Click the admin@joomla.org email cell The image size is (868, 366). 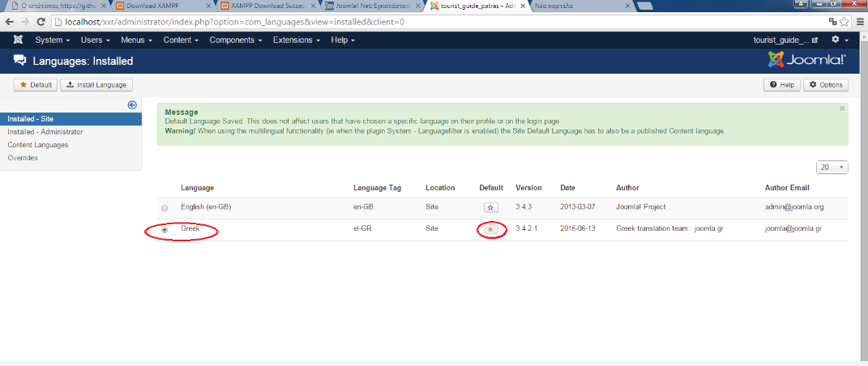coord(793,206)
